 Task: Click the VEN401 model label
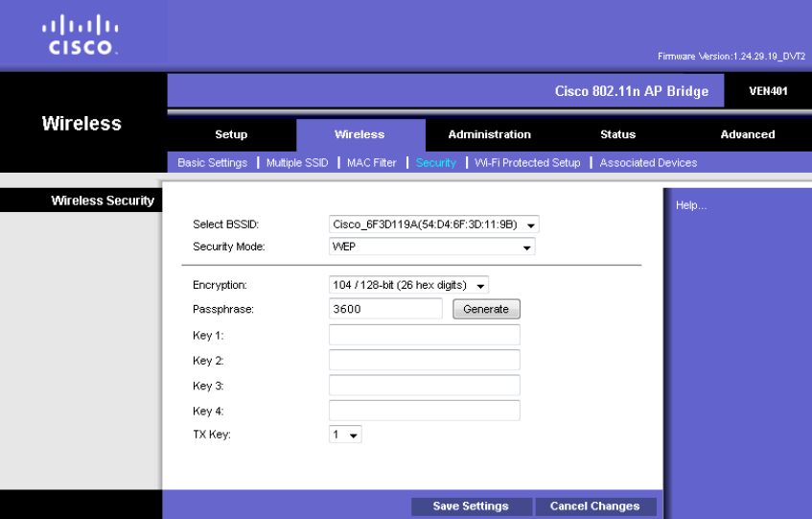[x=768, y=91]
